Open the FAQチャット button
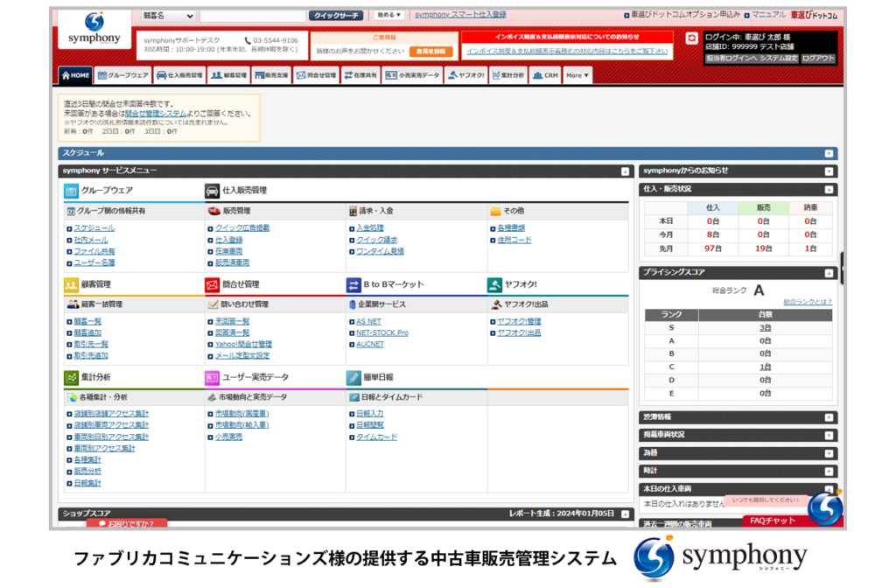 [773, 521]
